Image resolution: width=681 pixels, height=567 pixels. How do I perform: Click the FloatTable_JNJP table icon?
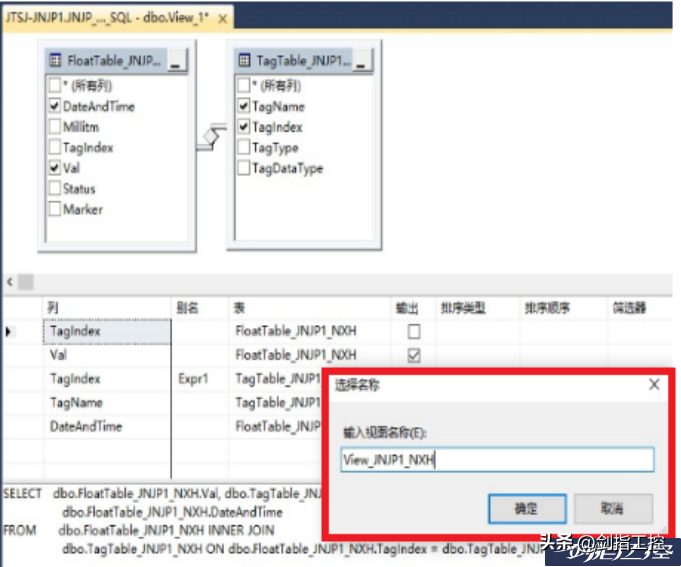[55, 61]
